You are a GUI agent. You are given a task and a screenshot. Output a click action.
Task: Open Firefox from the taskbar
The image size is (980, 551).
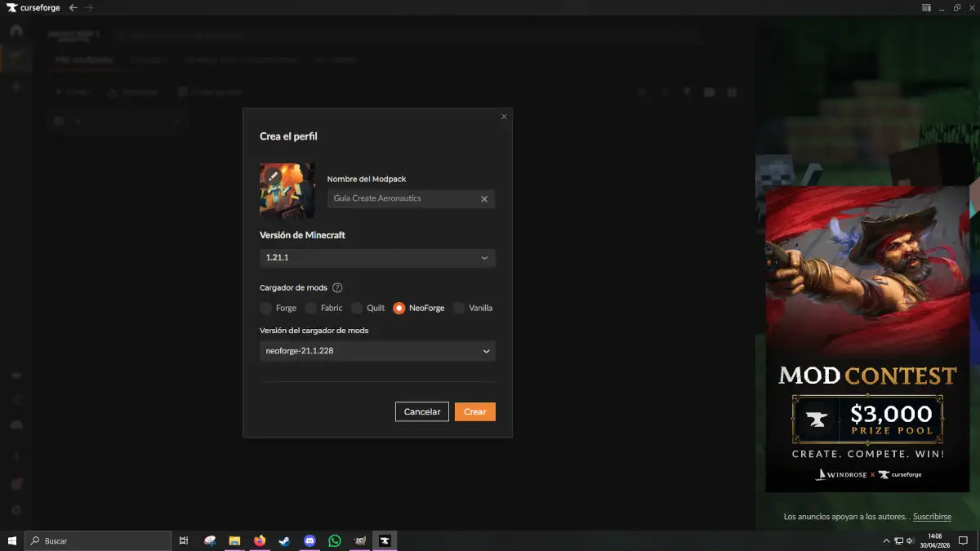pos(260,540)
